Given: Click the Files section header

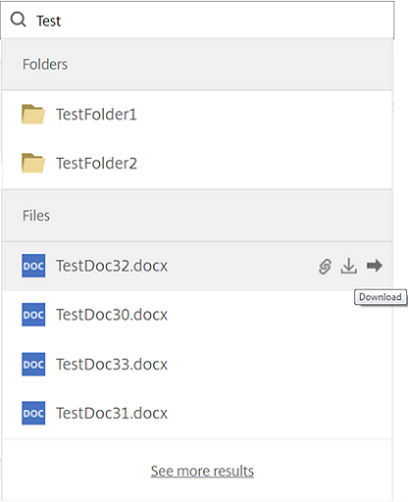Looking at the screenshot, I should (197, 216).
